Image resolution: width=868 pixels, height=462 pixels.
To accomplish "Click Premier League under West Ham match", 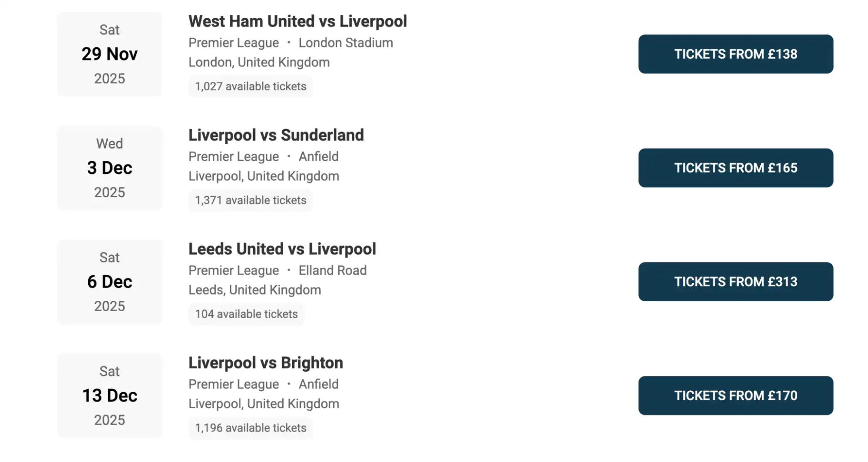I will click(x=233, y=42).
